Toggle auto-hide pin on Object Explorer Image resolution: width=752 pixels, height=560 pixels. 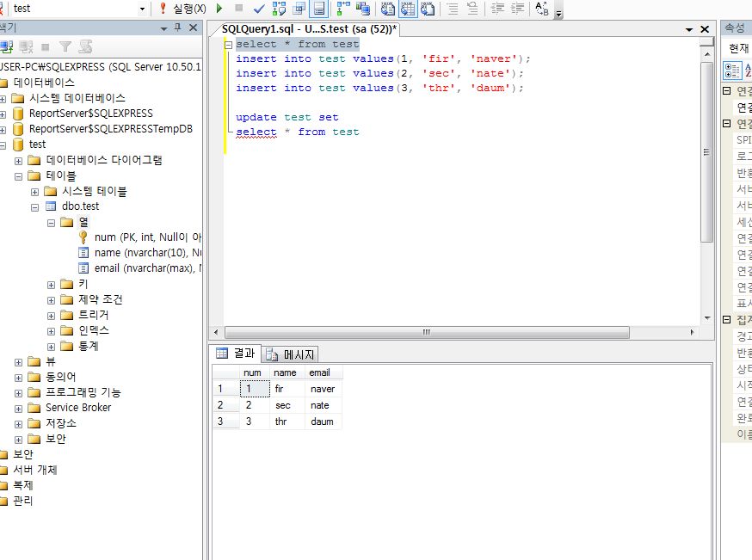click(x=178, y=28)
